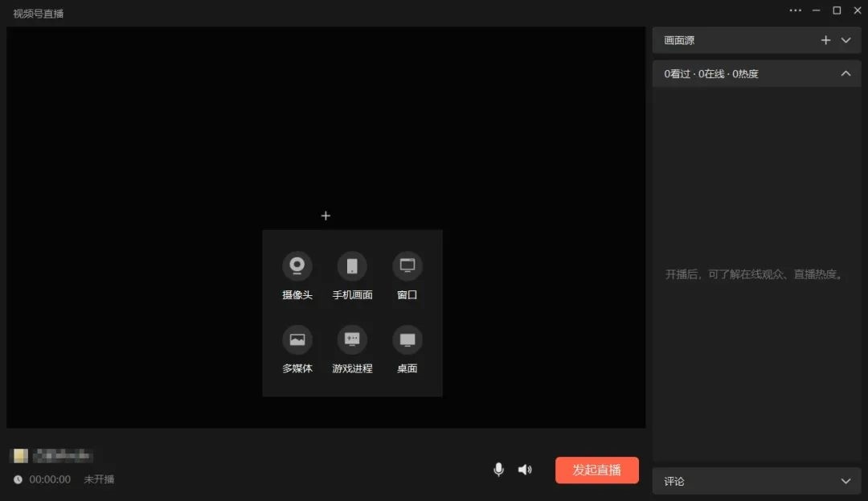Click the 未开播 status text
Image resolution: width=868 pixels, height=501 pixels.
(99, 479)
